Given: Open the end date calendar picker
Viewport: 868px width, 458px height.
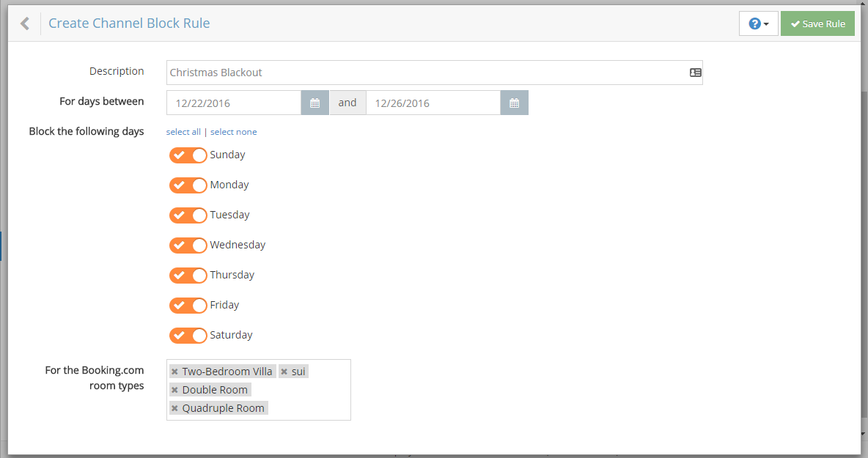Looking at the screenshot, I should pos(514,103).
